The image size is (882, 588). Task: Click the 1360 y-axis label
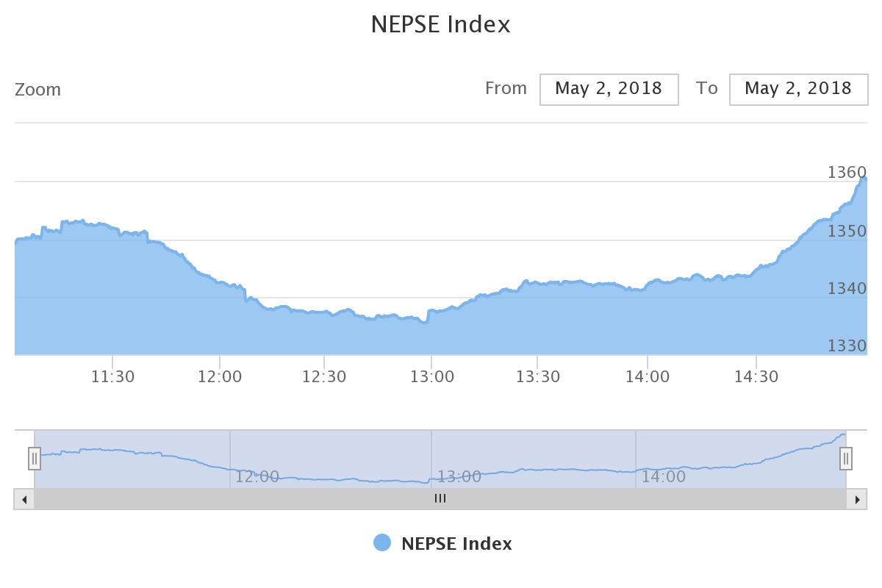847,173
